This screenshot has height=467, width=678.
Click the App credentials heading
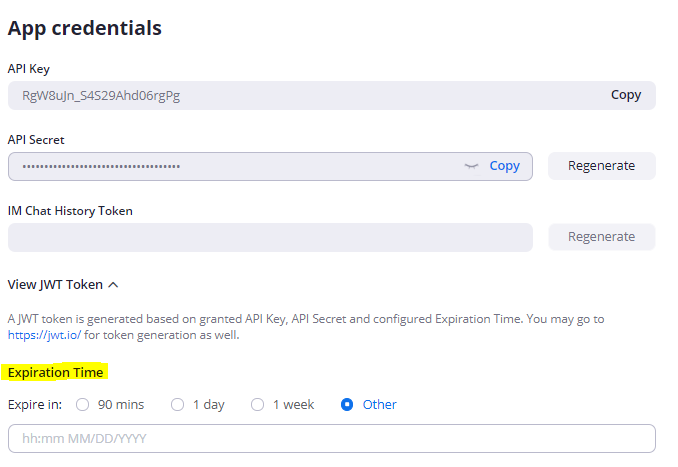click(x=85, y=28)
